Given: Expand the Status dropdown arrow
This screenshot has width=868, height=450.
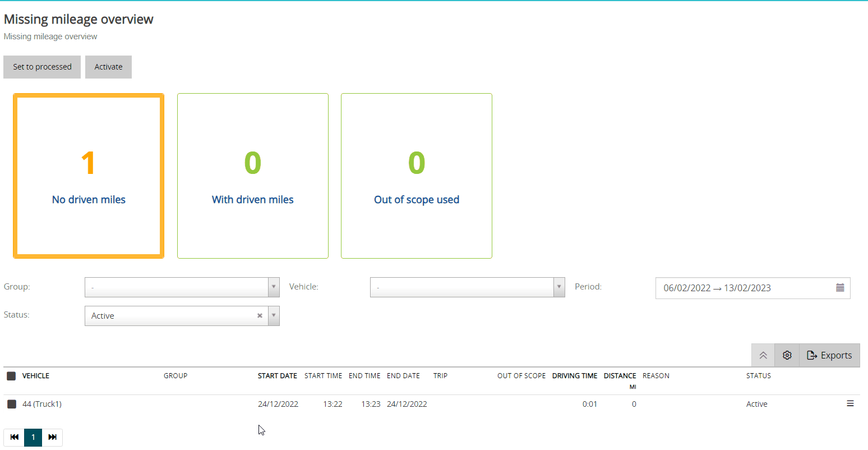Looking at the screenshot, I should click(274, 316).
